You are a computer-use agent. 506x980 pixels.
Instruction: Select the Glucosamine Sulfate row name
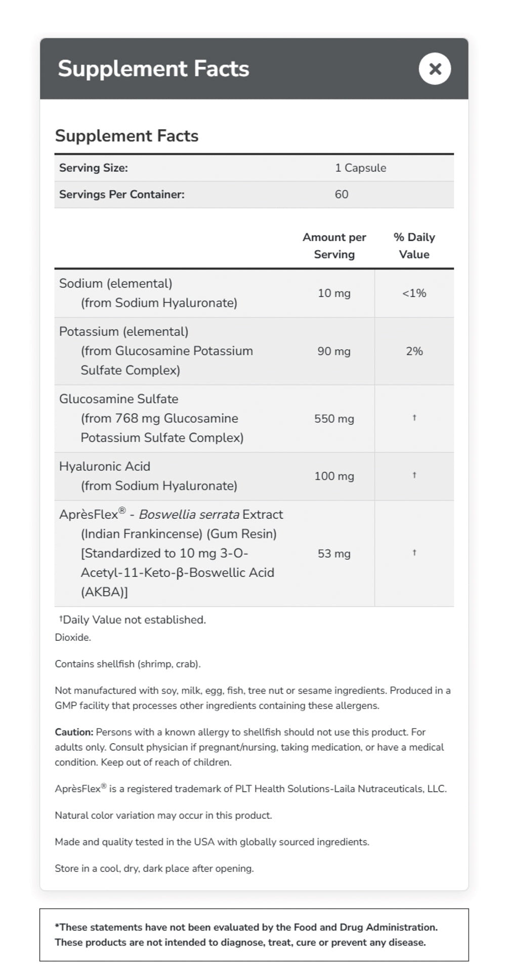coord(118,399)
